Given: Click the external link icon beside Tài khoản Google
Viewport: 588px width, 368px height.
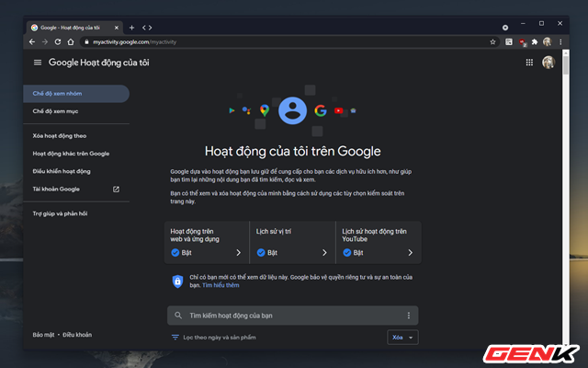Looking at the screenshot, I should click(116, 190).
